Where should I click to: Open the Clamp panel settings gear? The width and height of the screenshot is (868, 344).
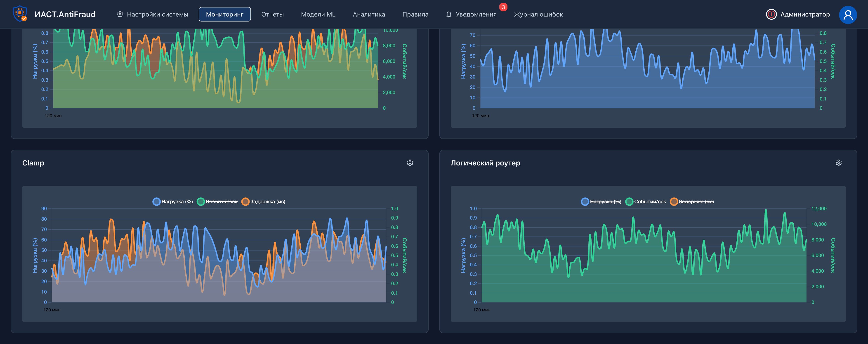click(x=410, y=163)
